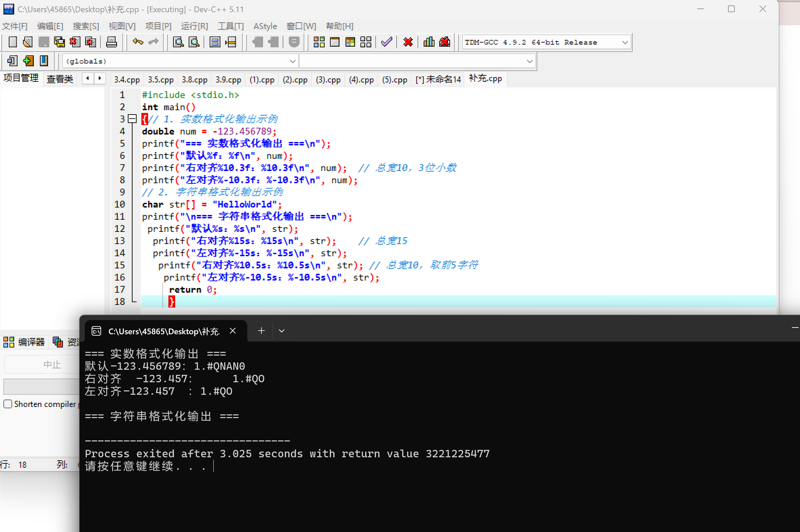Image resolution: width=800 pixels, height=532 pixels.
Task: Open a new console tab with the plus button
Action: point(261,331)
